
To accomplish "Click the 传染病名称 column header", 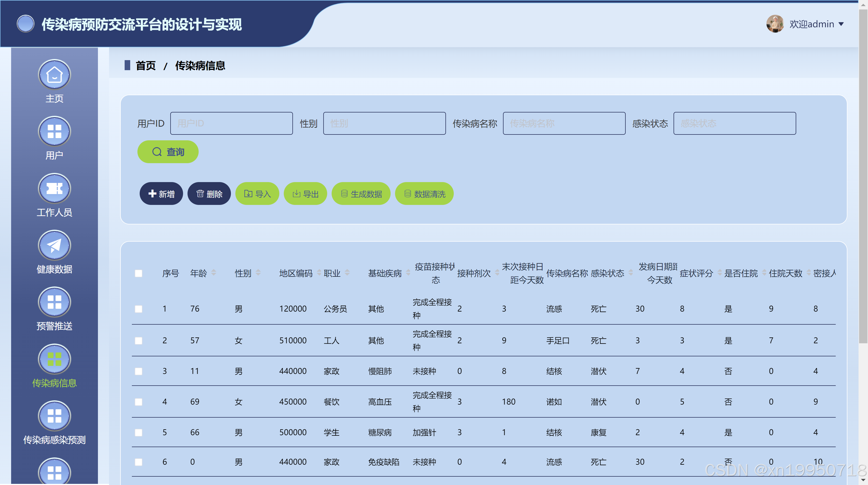I will point(567,273).
